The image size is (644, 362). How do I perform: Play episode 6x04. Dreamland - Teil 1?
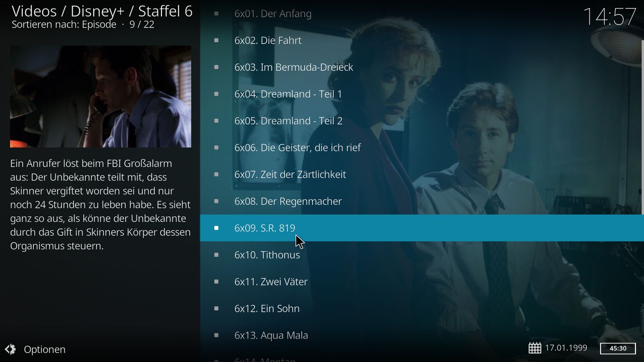pos(421,94)
